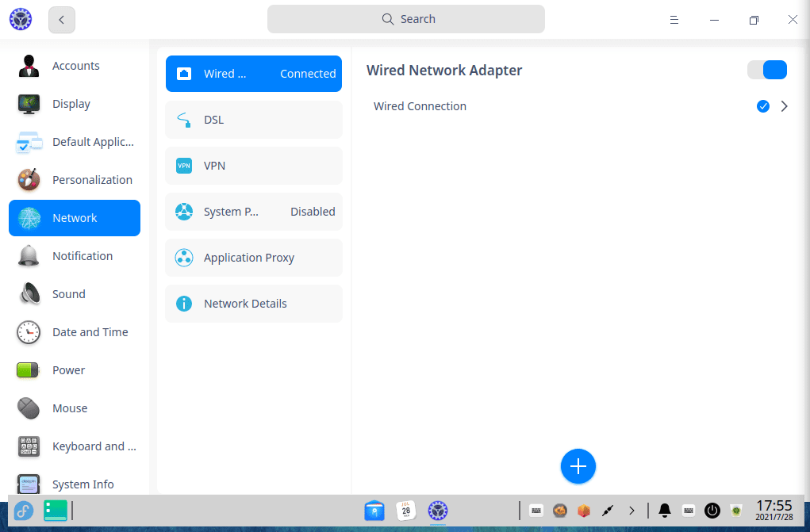Click the network plug tray icon

tap(608, 511)
